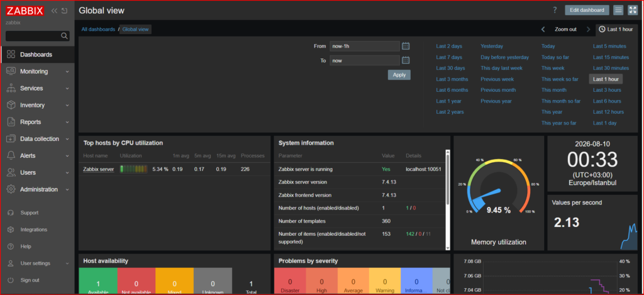
Task: Open the All dashboards breadcrumb
Action: point(98,29)
